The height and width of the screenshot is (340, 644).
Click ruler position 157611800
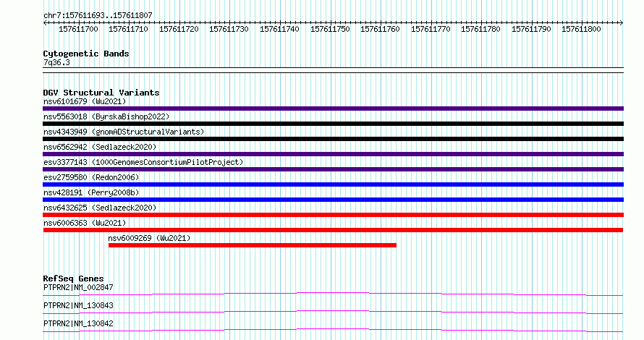click(581, 29)
